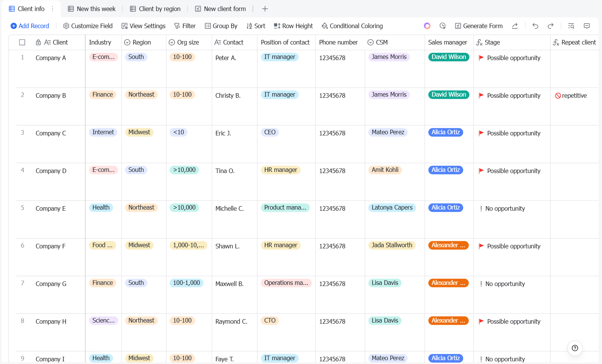Click the Contact text field icon
This screenshot has width=602, height=364.
tap(218, 42)
